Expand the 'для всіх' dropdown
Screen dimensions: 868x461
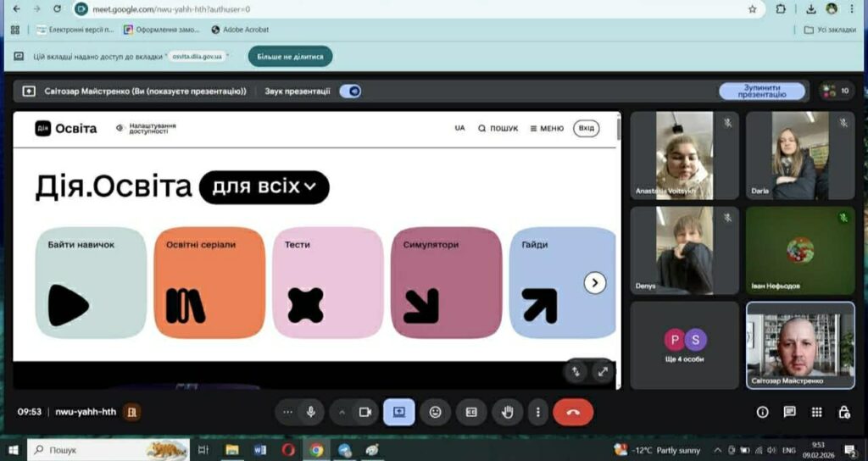264,186
